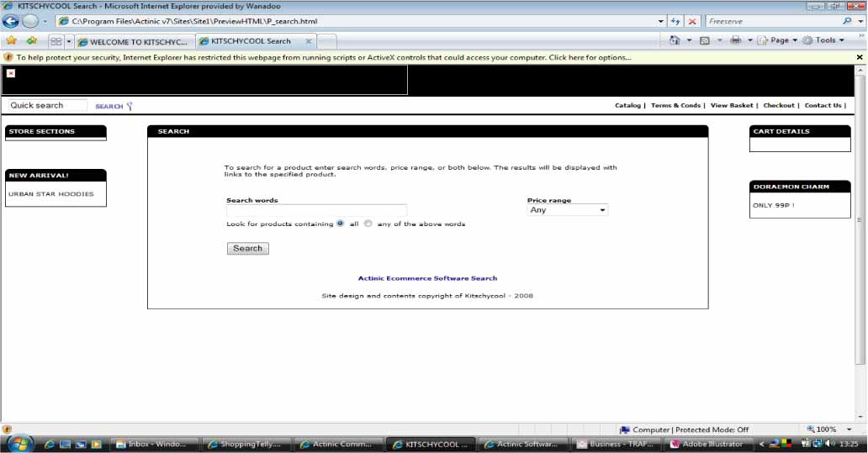Click the Quick Tabs grid icon
Viewport: 868px width, 453px height.
56,41
